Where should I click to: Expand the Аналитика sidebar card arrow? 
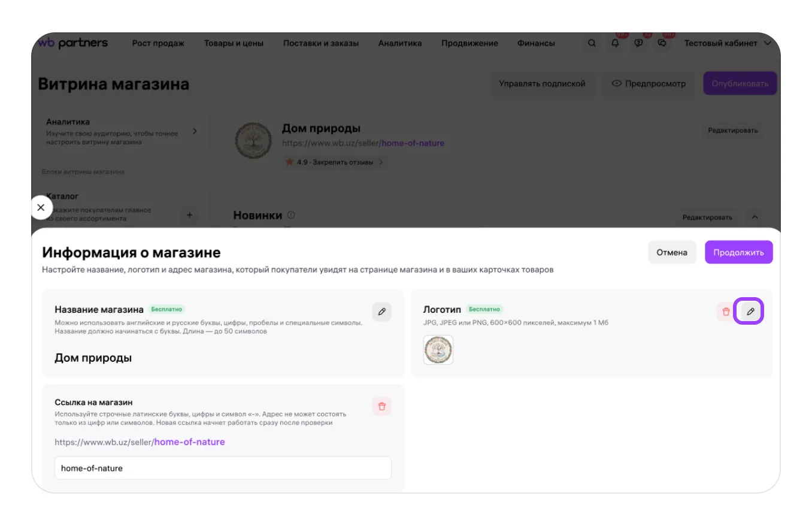point(195,131)
